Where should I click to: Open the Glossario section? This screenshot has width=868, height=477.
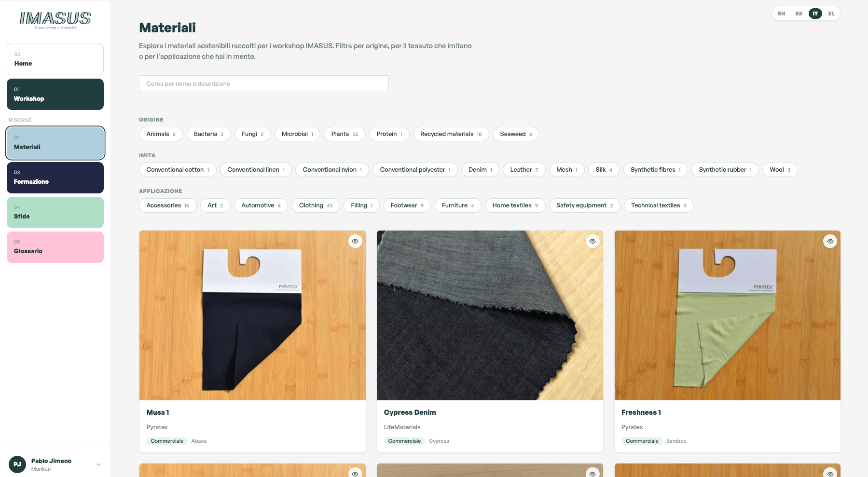(x=55, y=247)
